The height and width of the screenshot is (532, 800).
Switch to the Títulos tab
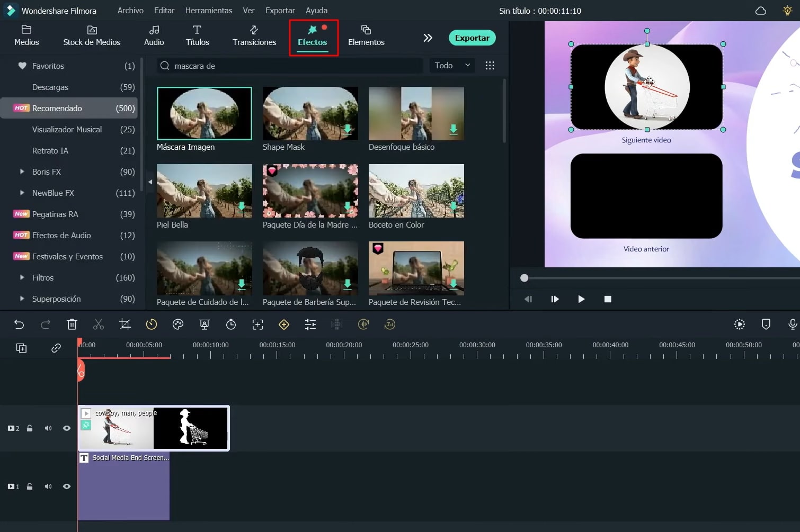point(198,35)
